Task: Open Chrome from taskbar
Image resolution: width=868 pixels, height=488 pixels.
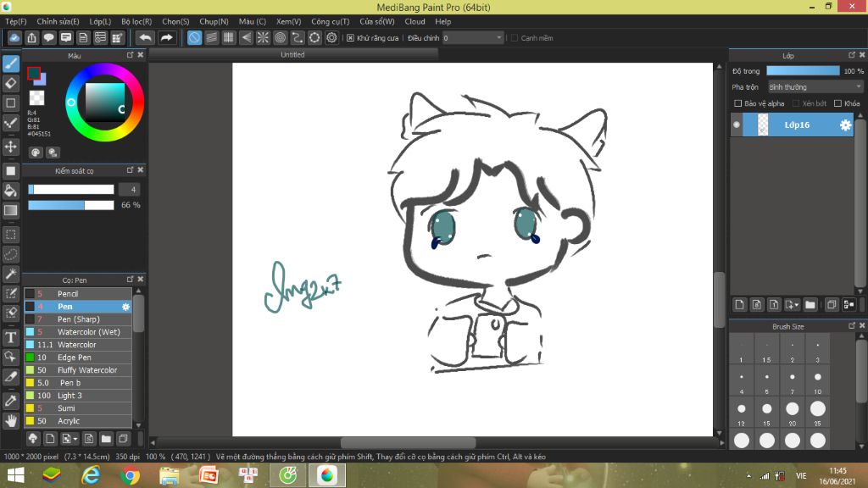Action: [130, 475]
